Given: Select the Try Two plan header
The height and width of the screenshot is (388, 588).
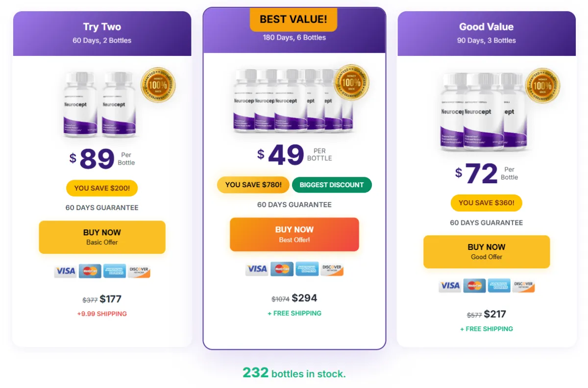Looking at the screenshot, I should 101,27.
